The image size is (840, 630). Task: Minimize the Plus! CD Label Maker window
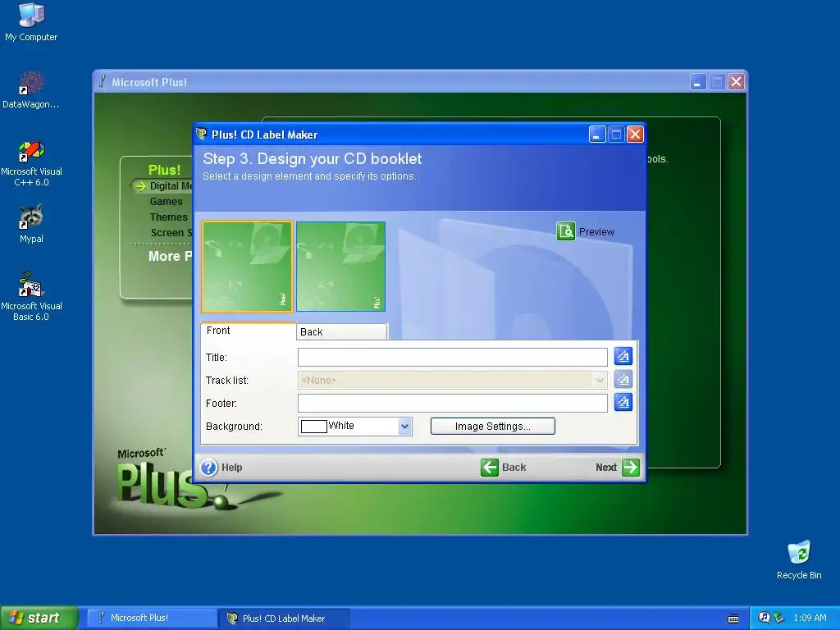tap(597, 134)
